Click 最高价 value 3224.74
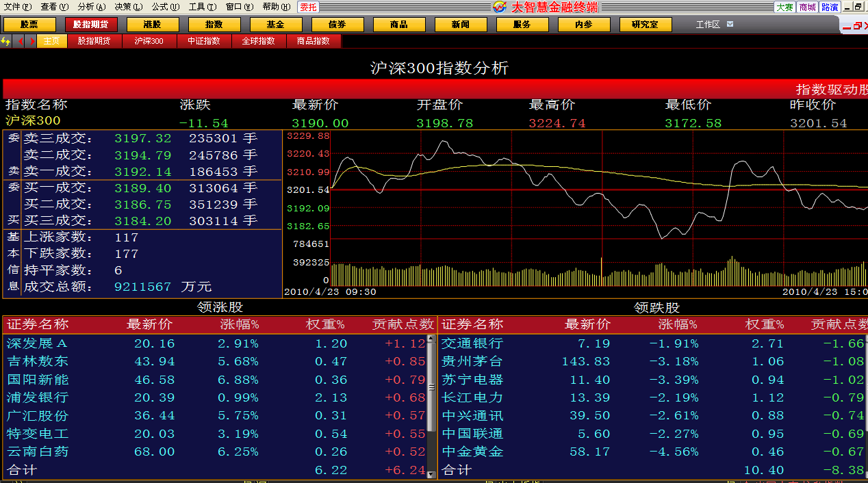The width and height of the screenshot is (868, 483). tap(557, 123)
